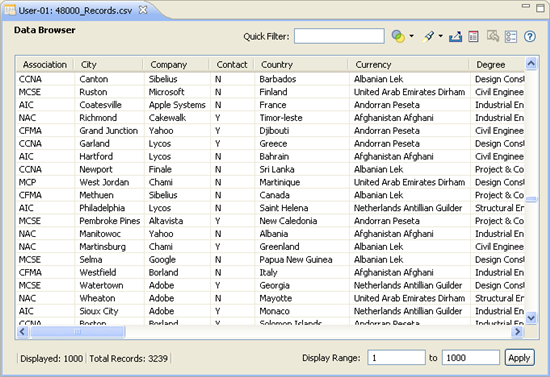Screen dimensions: 550x377
Task: Click the vertical scrollbar down arrow
Action: click(x=531, y=318)
